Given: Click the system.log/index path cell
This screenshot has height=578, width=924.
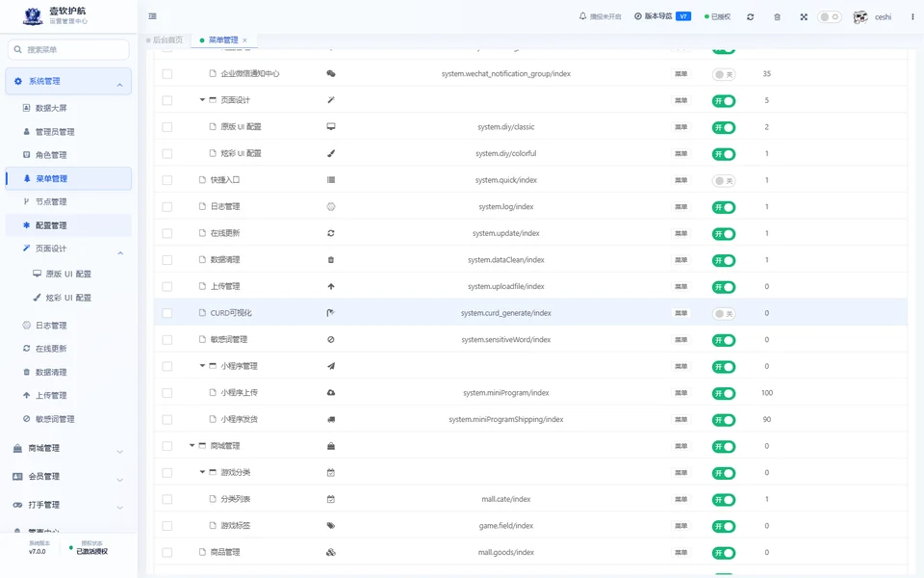Looking at the screenshot, I should (505, 207).
